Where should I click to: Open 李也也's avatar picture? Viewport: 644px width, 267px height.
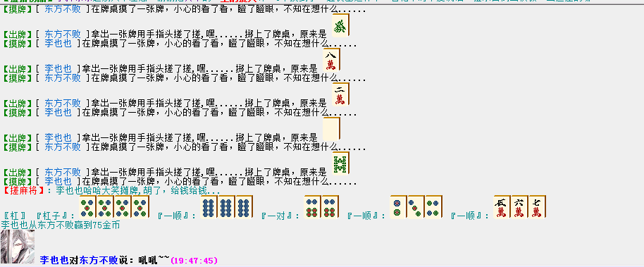click(18, 247)
